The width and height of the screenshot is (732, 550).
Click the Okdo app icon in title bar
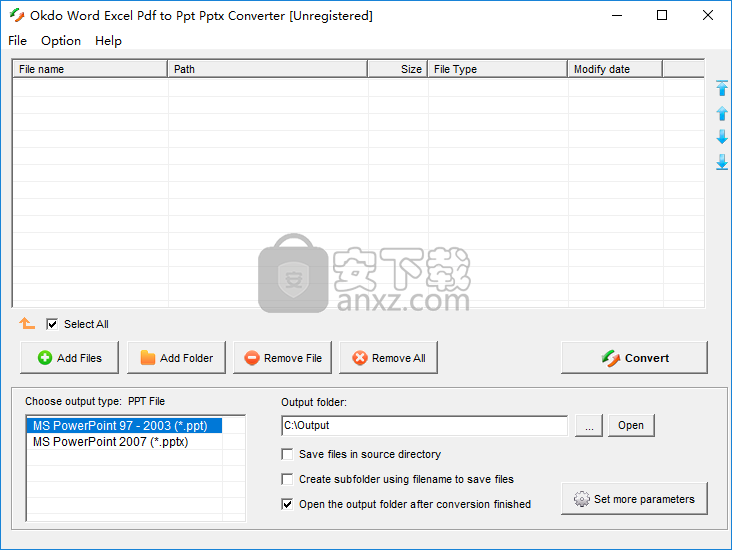[17, 15]
